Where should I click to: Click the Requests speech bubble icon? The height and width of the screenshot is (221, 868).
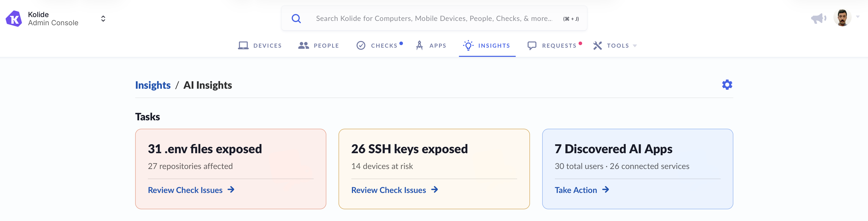532,46
